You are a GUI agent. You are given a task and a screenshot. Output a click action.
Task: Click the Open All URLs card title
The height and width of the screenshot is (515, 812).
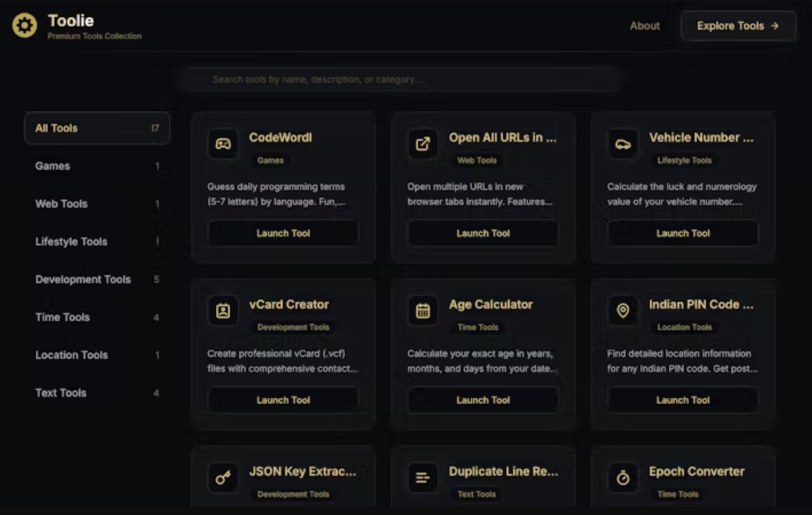click(502, 138)
